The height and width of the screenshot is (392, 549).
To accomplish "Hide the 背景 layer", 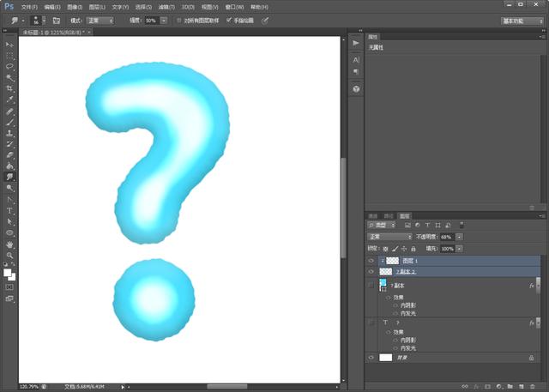I will [x=371, y=358].
